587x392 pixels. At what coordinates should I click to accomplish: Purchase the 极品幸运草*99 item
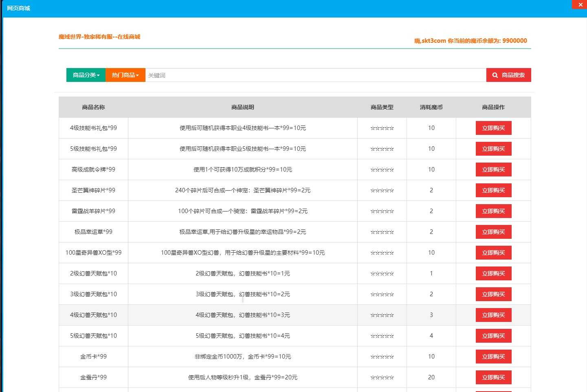[493, 232]
